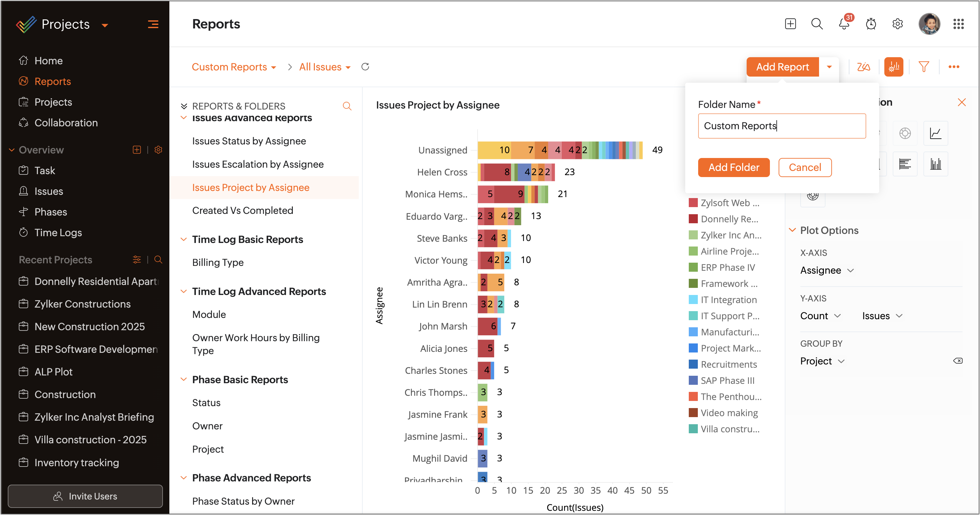Go to Collaboration in sidebar
The image size is (980, 515).
(66, 123)
